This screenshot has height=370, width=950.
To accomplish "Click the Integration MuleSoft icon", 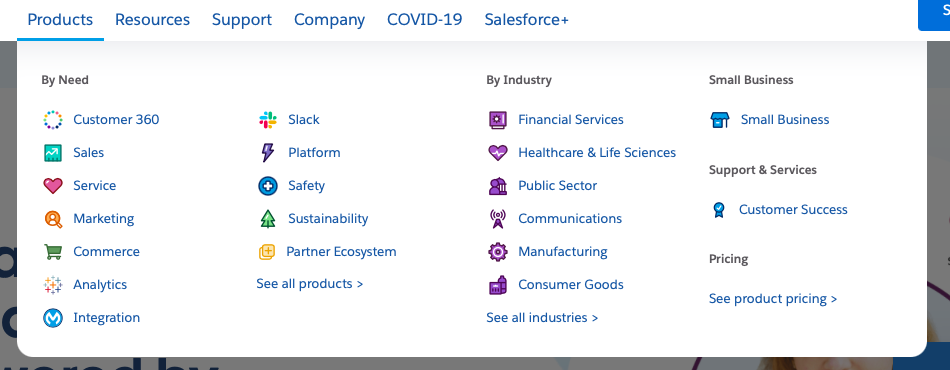I will 53,317.
